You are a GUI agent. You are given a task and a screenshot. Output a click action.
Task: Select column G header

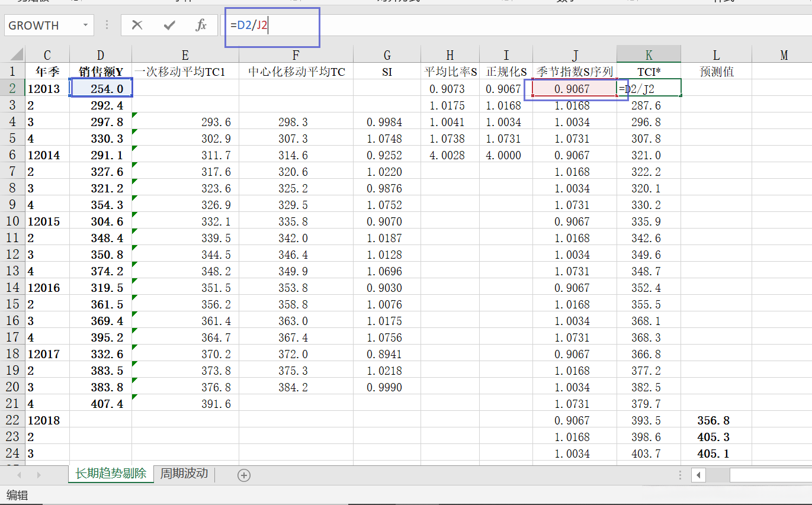click(387, 55)
